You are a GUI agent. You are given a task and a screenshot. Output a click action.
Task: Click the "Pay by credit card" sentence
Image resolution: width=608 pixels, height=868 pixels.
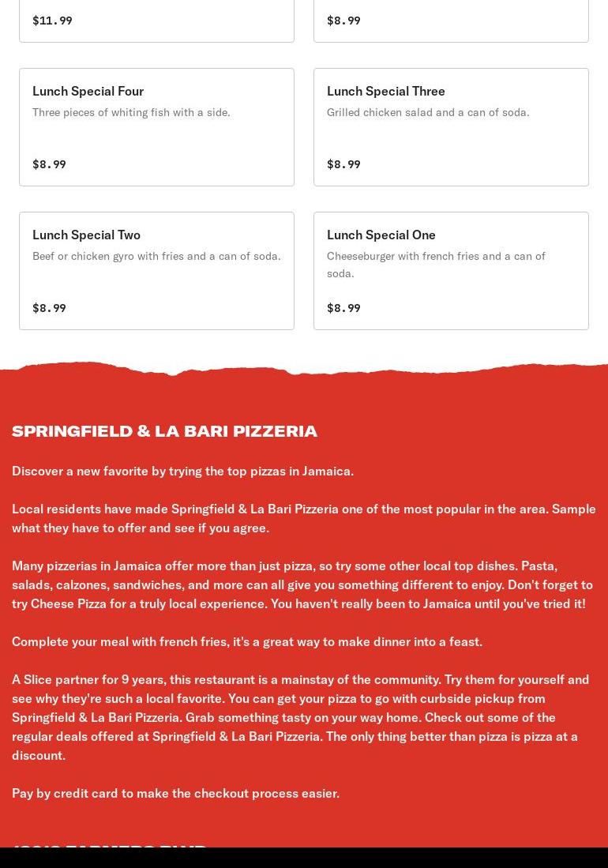pos(175,793)
